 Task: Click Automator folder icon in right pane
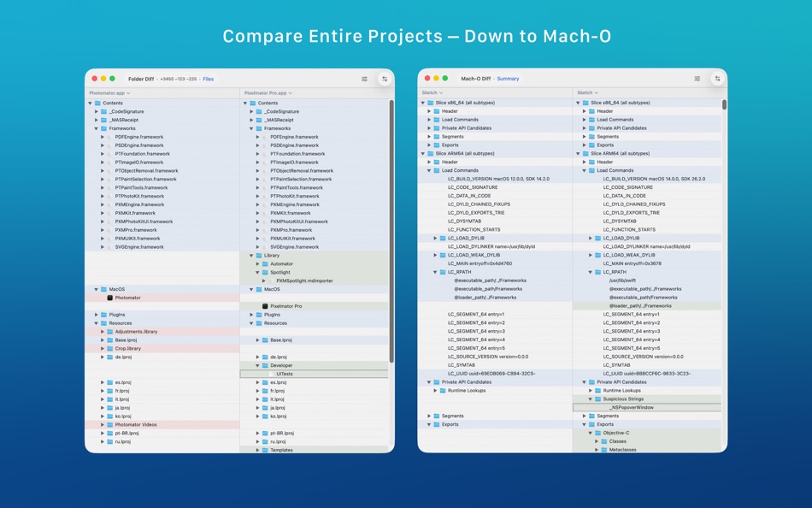265,264
